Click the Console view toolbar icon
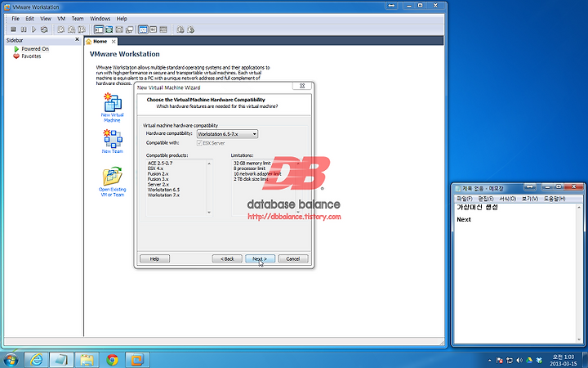The image size is (588, 368). [163, 29]
